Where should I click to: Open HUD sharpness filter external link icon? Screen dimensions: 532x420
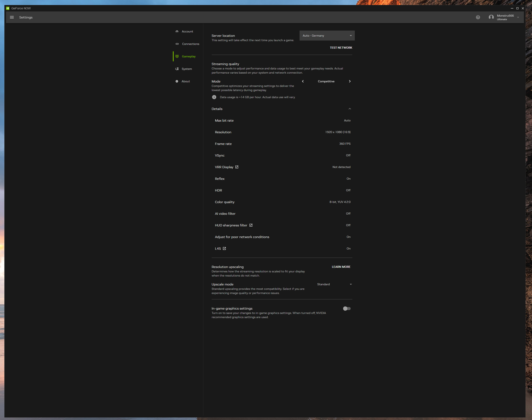click(x=251, y=225)
